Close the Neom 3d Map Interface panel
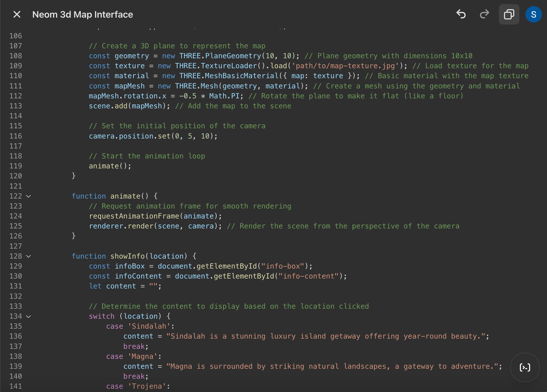This screenshot has width=547, height=392. 17,14
